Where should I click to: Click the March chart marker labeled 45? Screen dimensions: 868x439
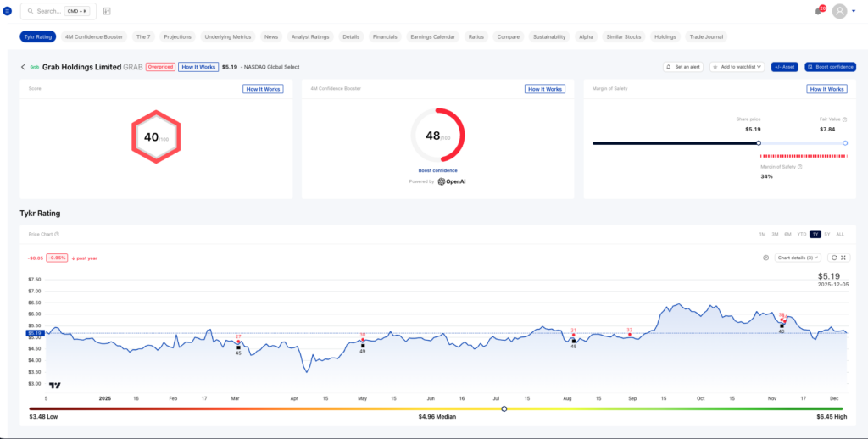pyautogui.click(x=238, y=347)
